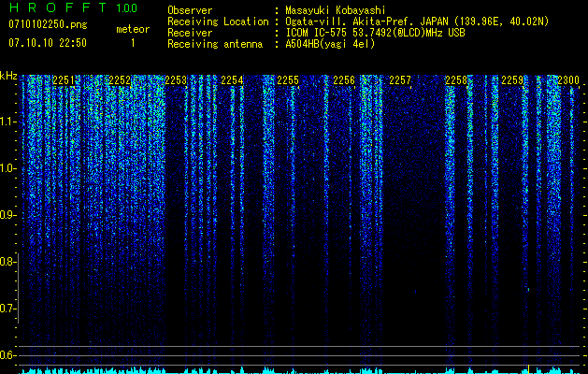Viewport: 588px width, 374px height.
Task: Click observer name Masayuki Kobayashi
Action: point(336,10)
